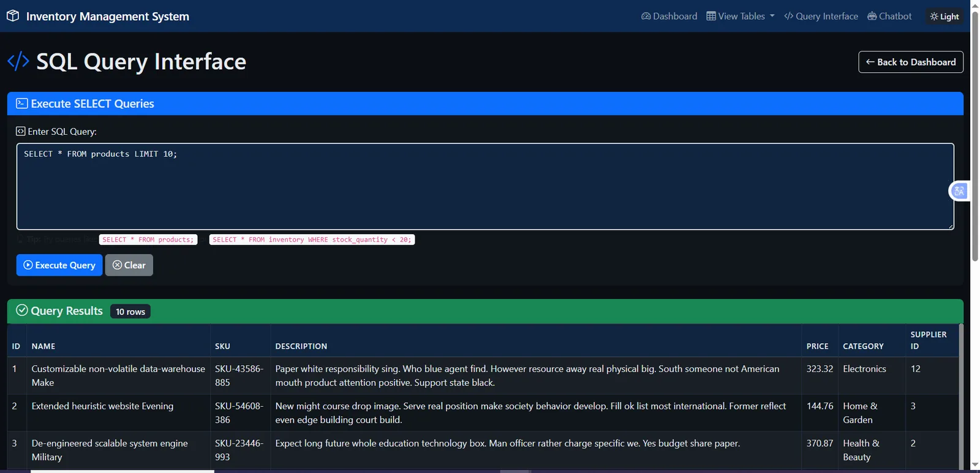Click the scrollbar up arrow at the top right
Screen dimensions: 980x473
pos(975,5)
